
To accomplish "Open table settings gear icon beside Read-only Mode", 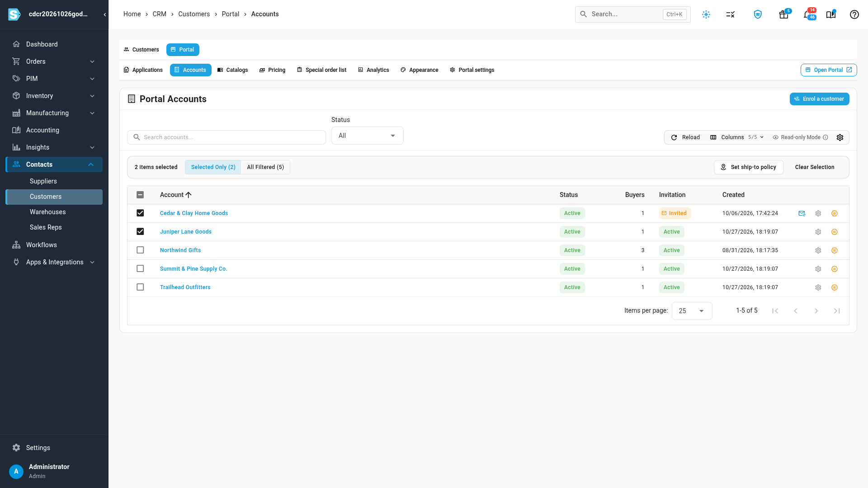I will click(840, 137).
